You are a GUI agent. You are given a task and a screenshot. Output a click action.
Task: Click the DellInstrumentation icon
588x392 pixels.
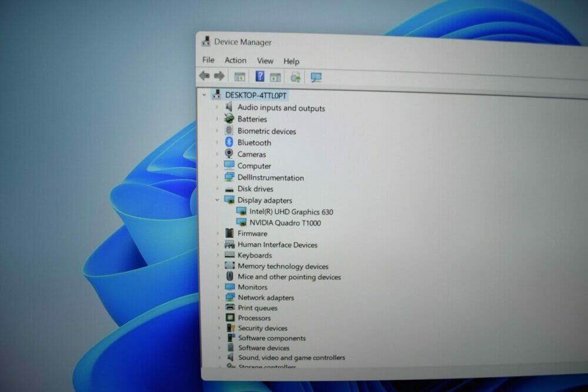click(x=229, y=177)
